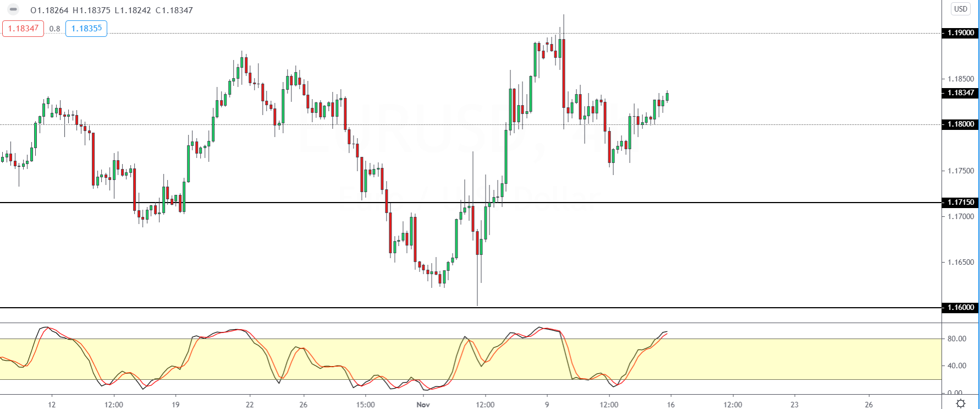The height and width of the screenshot is (409, 980).
Task: Click the spread value 0.8
Action: pos(54,29)
